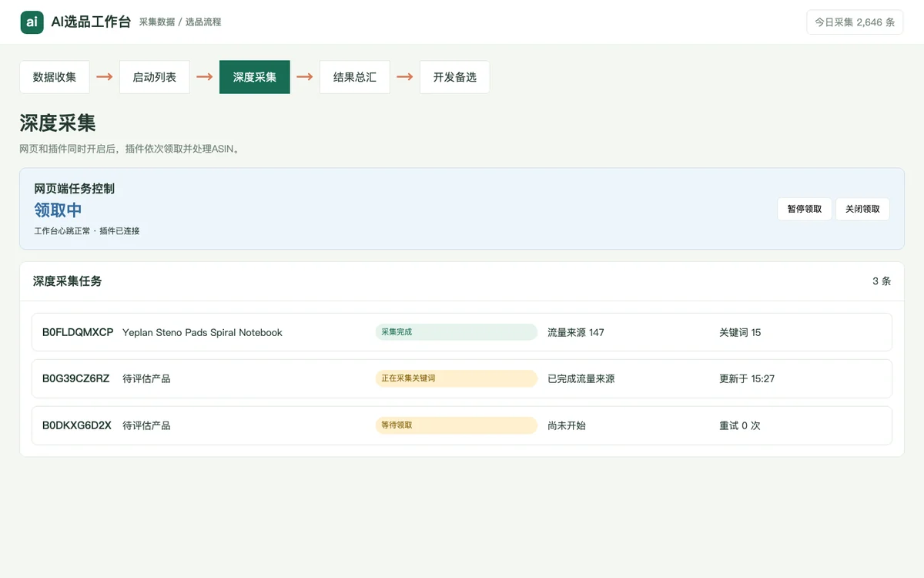Click the 流量来源 147 label

click(x=576, y=333)
